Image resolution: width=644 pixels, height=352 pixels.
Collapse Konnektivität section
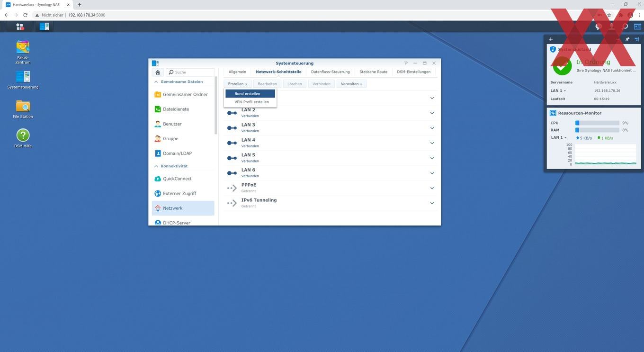pos(156,166)
